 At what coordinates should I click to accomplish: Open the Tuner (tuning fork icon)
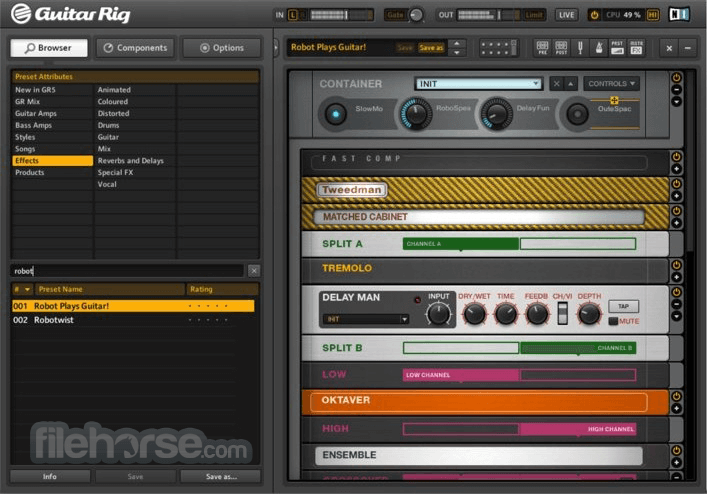[x=580, y=47]
